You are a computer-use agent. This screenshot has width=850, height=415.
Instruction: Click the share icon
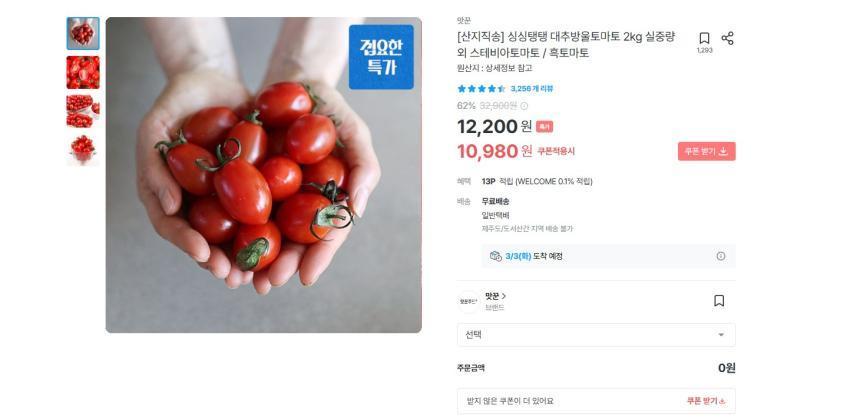727,39
